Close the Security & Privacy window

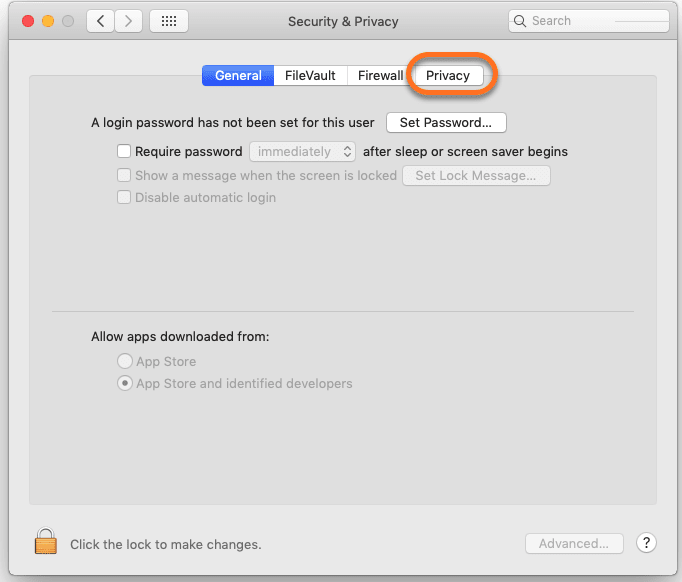(x=27, y=21)
